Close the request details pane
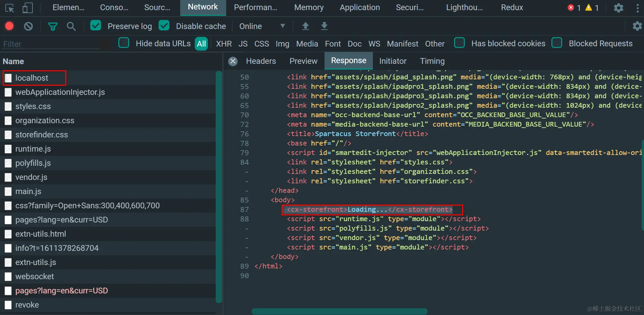 pos(233,61)
